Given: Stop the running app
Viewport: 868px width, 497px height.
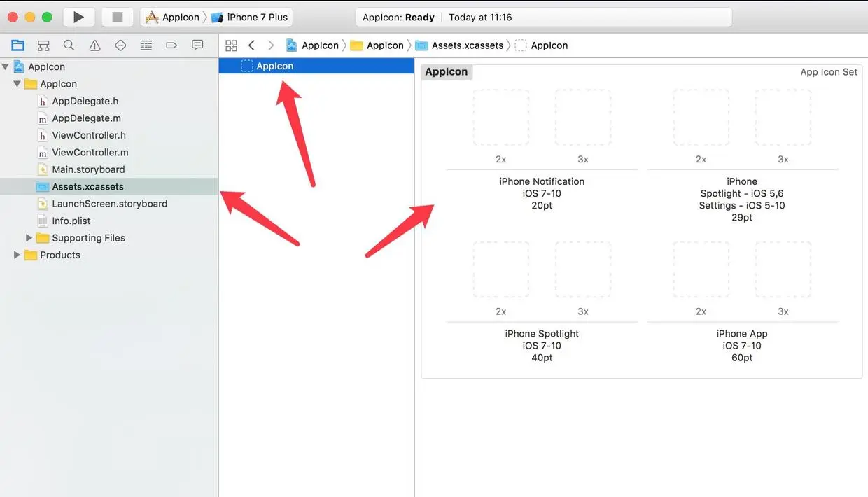Looking at the screenshot, I should [117, 17].
